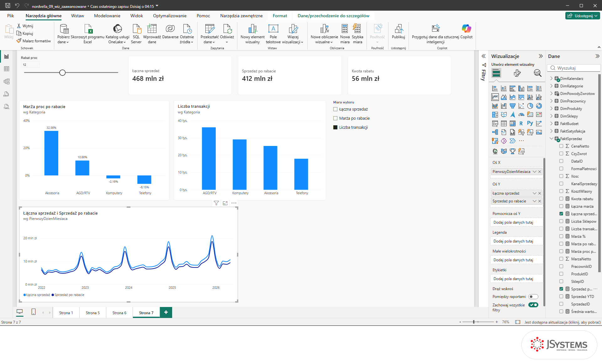Viewport: 602px width, 364px height.
Task: Tick the Kwota rabatu field checkbox
Action: click(561, 199)
